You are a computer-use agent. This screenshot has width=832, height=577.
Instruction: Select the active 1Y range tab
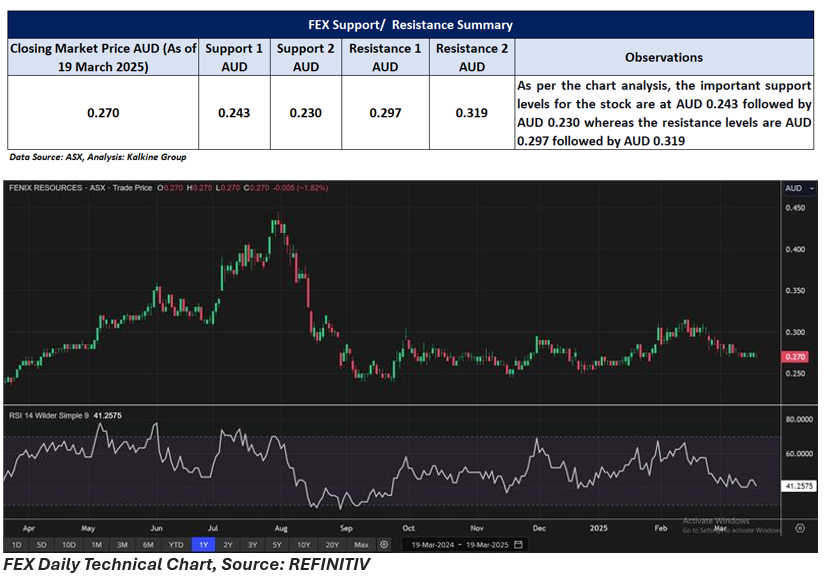[203, 545]
